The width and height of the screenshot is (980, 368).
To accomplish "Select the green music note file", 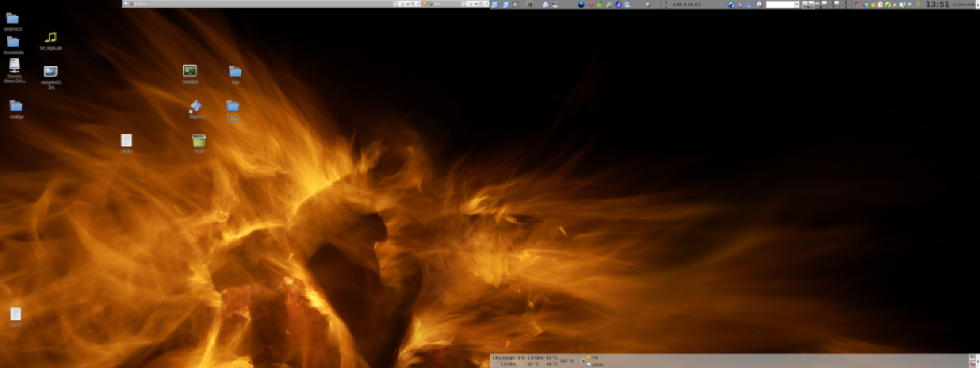I will 51,38.
